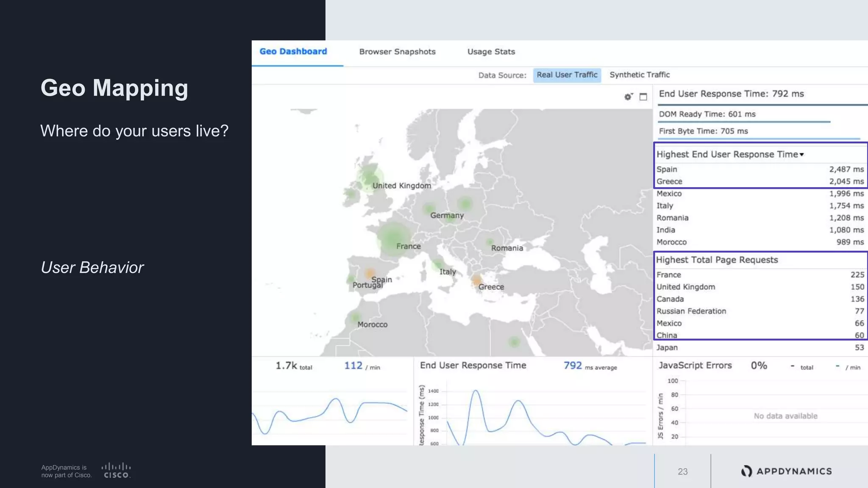
Task: Click the DOM Ready Time 601 ms metric
Action: pos(707,114)
